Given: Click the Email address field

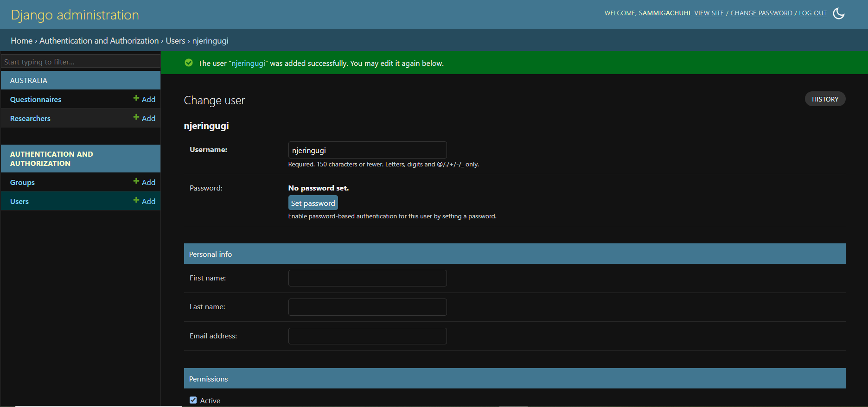Looking at the screenshot, I should click(368, 336).
